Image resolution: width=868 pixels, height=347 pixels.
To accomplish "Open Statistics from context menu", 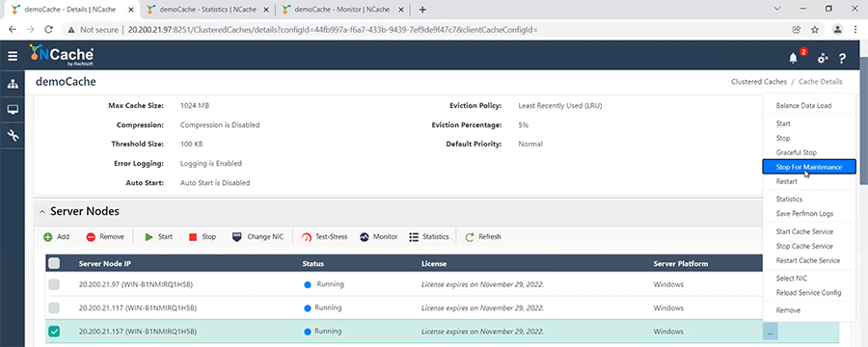I will pos(789,200).
